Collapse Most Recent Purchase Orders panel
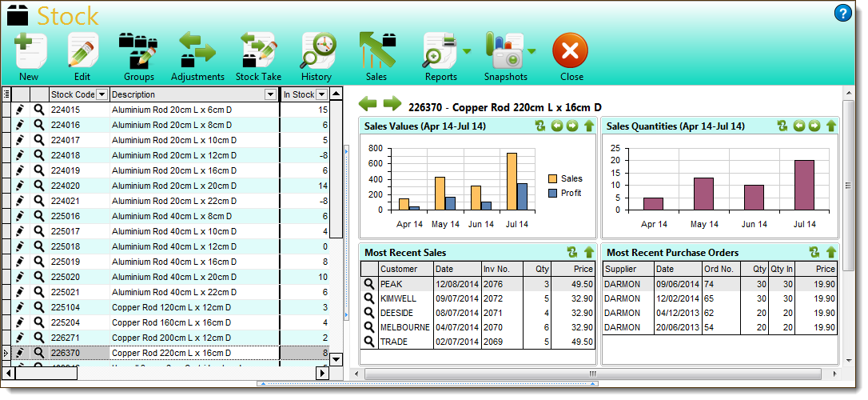 (831, 253)
